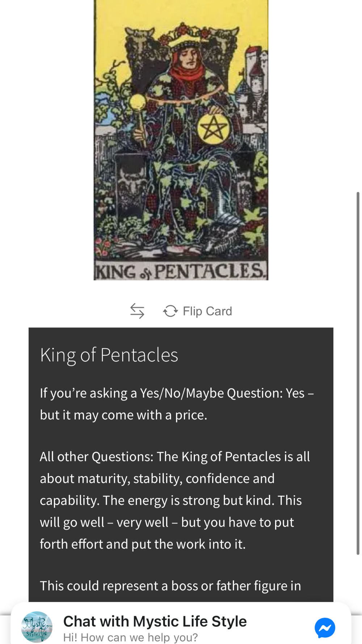The width and height of the screenshot is (362, 644).
Task: Click the circular flip arrows icon
Action: click(x=171, y=311)
